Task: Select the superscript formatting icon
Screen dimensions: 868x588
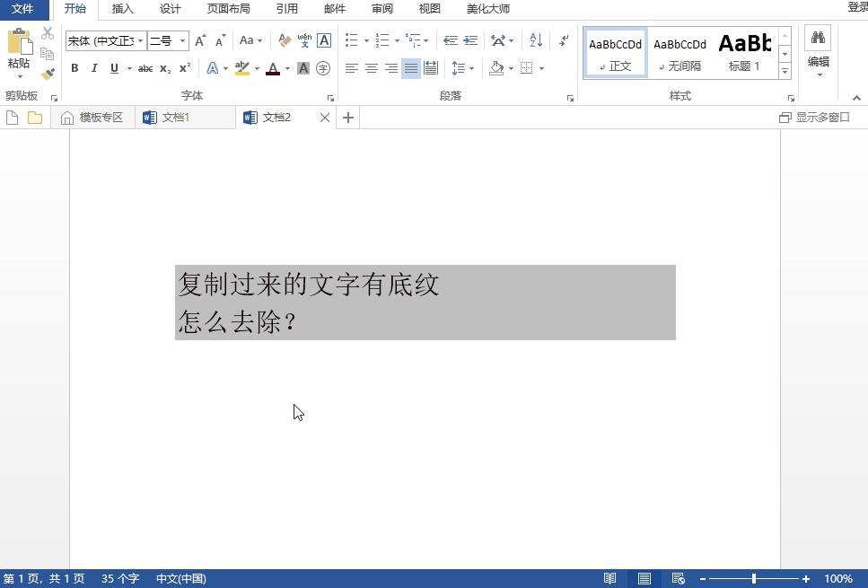Action: (x=183, y=68)
